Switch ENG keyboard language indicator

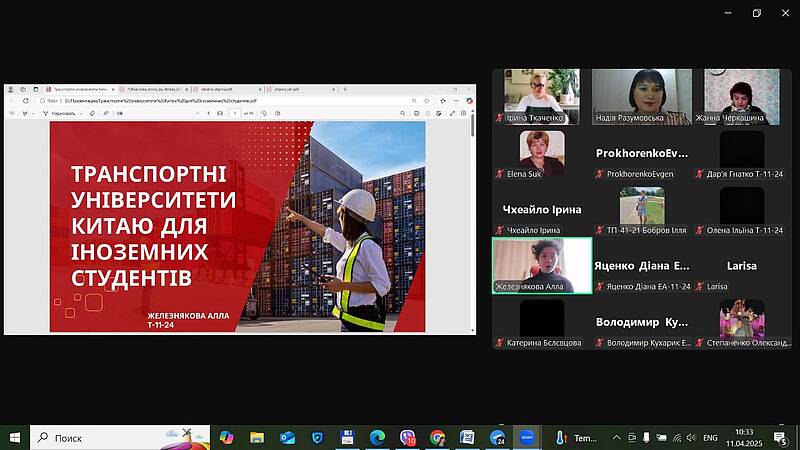tap(710, 438)
